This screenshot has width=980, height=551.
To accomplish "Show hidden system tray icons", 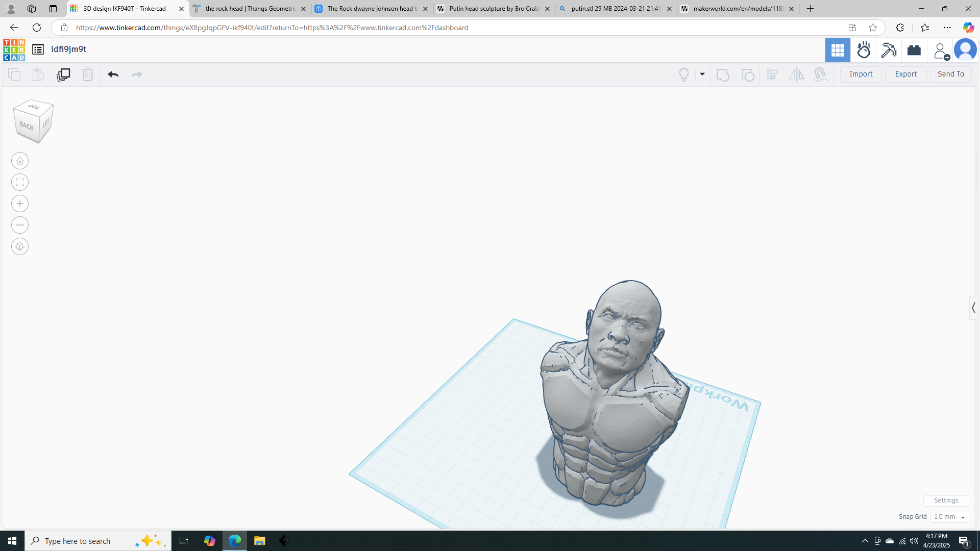I will pos(865,541).
